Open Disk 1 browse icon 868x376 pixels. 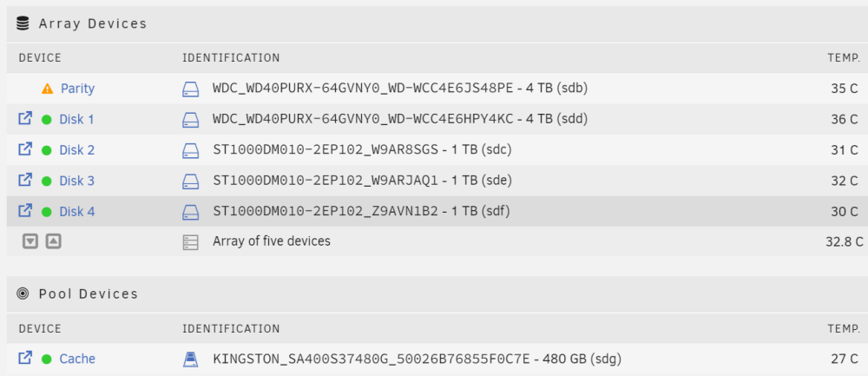[x=25, y=118]
